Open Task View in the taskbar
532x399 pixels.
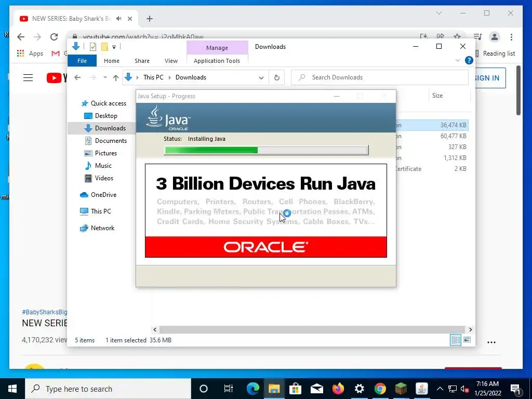[229, 389]
